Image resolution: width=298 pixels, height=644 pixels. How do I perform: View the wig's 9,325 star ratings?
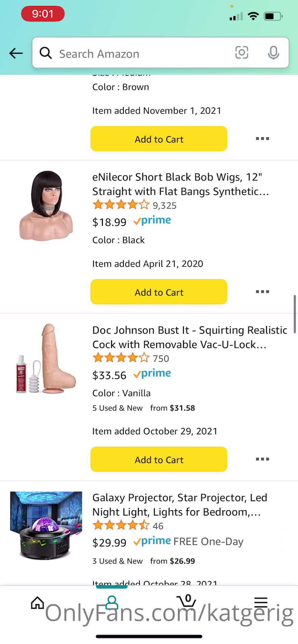tap(134, 205)
